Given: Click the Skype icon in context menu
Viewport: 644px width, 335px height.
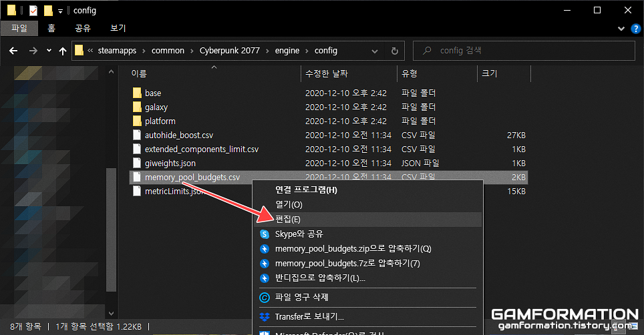Looking at the screenshot, I should (x=265, y=234).
